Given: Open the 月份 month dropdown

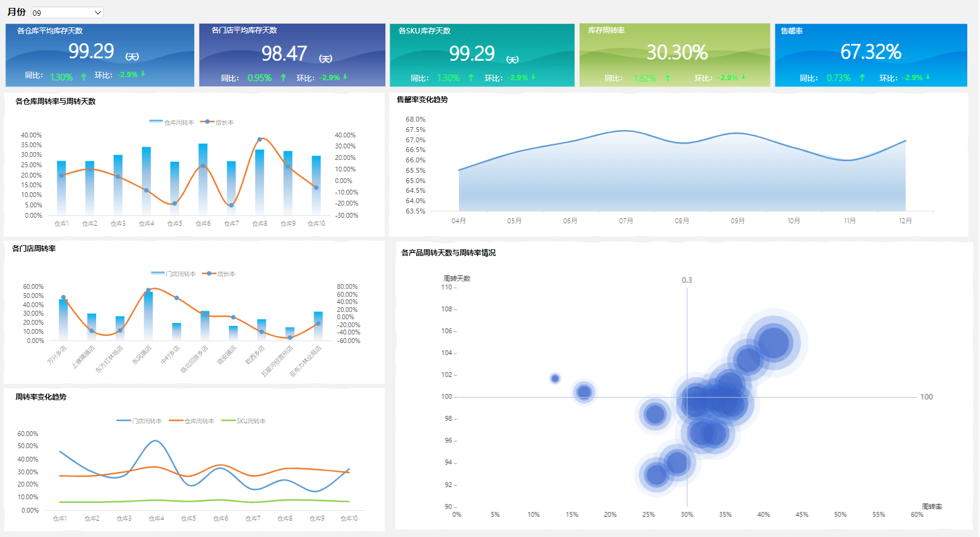Looking at the screenshot, I should click(x=67, y=13).
